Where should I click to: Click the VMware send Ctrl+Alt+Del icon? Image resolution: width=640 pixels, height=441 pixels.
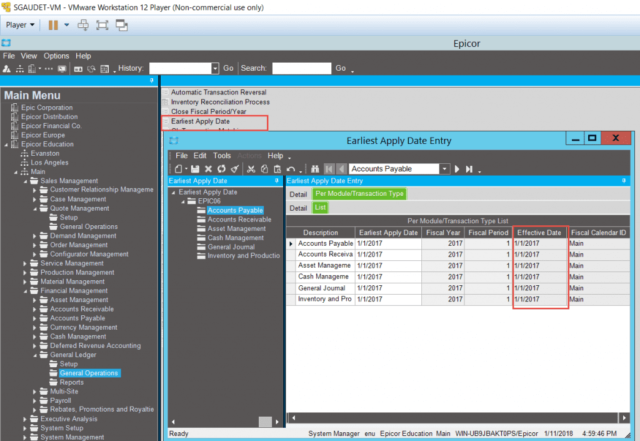(x=83, y=25)
